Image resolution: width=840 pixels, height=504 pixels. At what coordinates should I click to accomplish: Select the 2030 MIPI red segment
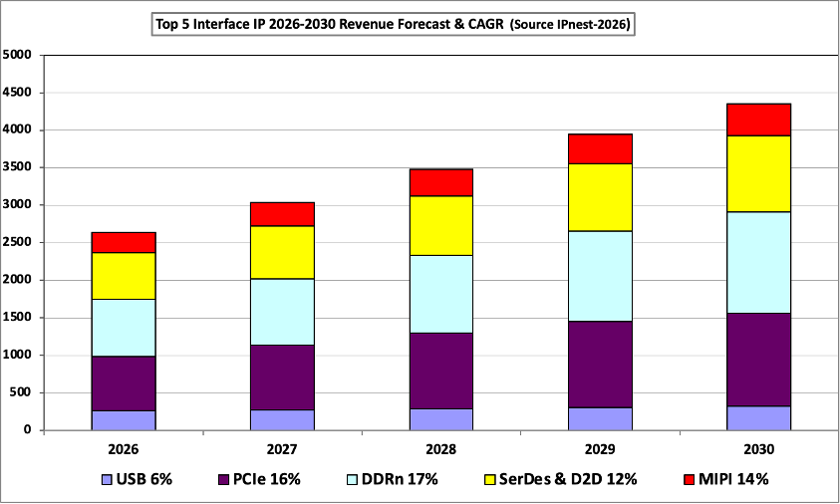point(759,120)
